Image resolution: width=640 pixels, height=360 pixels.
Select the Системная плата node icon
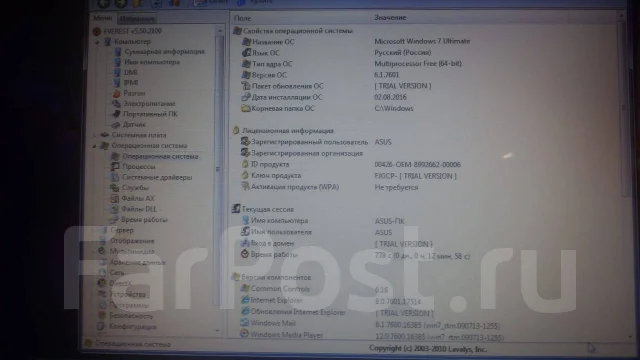click(105, 135)
